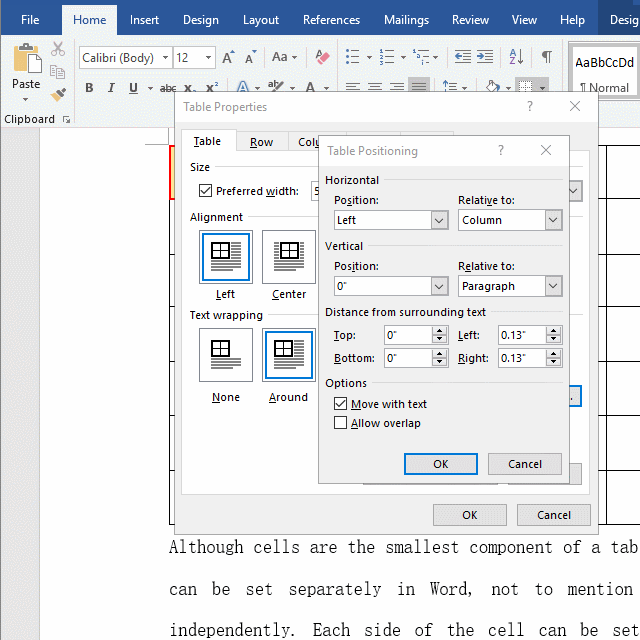This screenshot has height=640, width=640.
Task: Open Vertical Position dropdown
Action: pos(439,286)
